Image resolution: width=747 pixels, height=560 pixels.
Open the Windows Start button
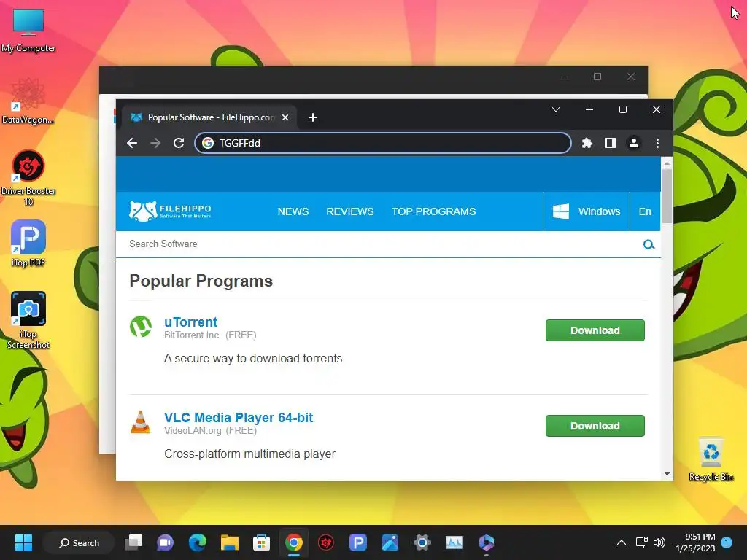point(23,542)
